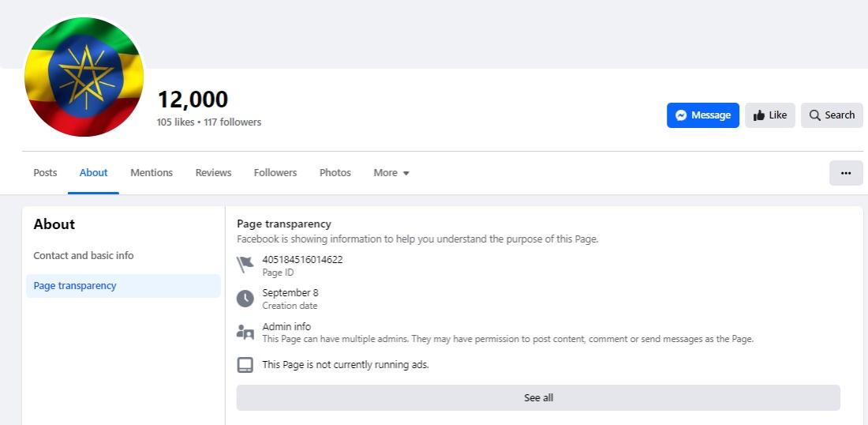Select the About tab
Viewport: 868px width, 425px height.
(x=94, y=173)
